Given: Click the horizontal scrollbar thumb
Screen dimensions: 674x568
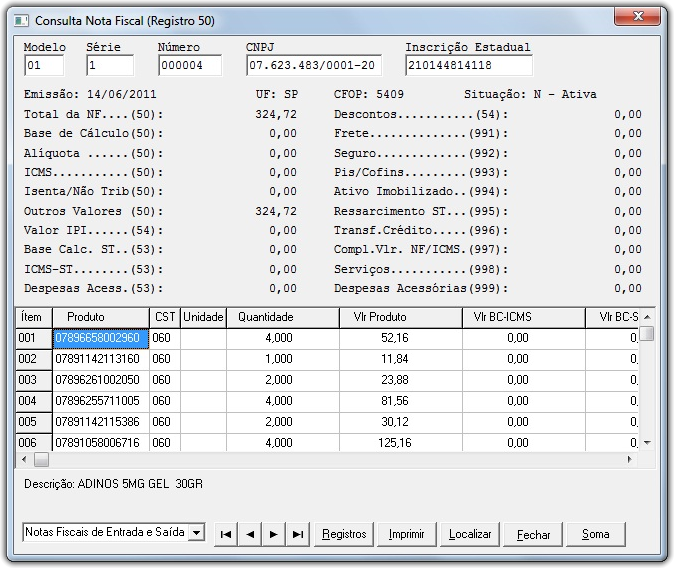Looking at the screenshot, I should [x=42, y=460].
